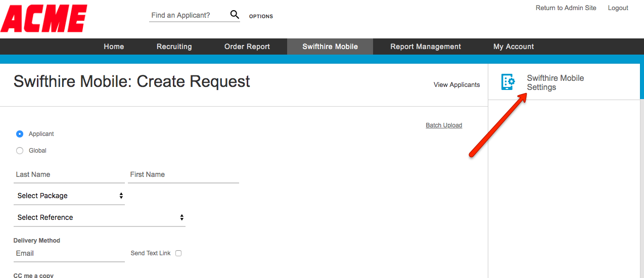The width and height of the screenshot is (644, 278).
Task: Switch to Swifthire Mobile tab
Action: pos(330,47)
